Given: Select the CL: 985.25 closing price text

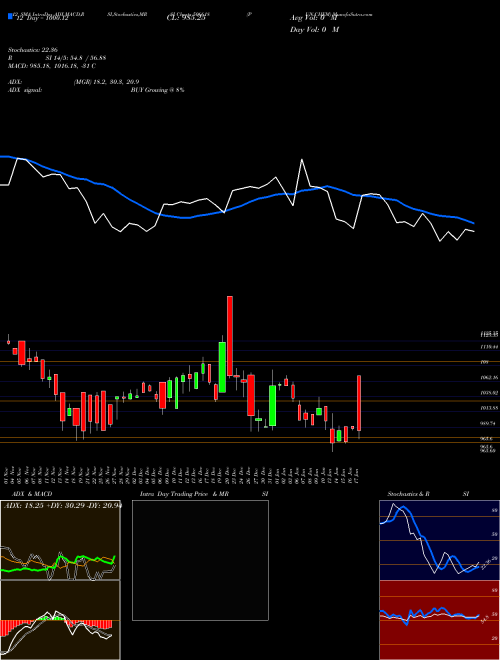Looking at the screenshot, I should pyautogui.click(x=186, y=19).
